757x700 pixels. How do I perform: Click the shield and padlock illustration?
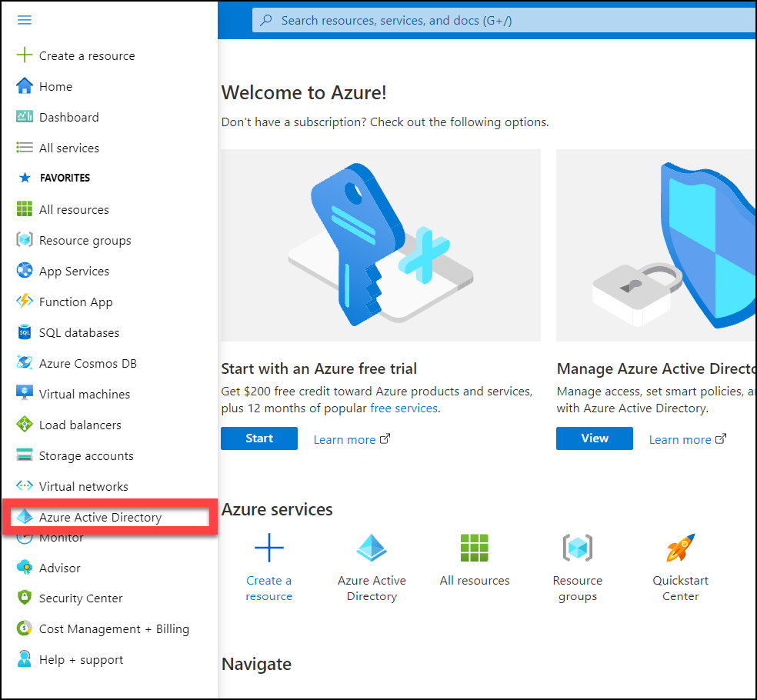[x=656, y=245]
